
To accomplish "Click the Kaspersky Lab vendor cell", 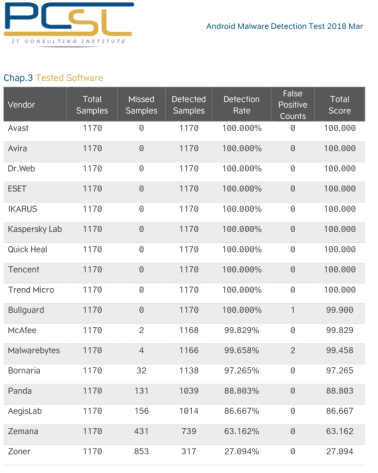I will (x=35, y=229).
